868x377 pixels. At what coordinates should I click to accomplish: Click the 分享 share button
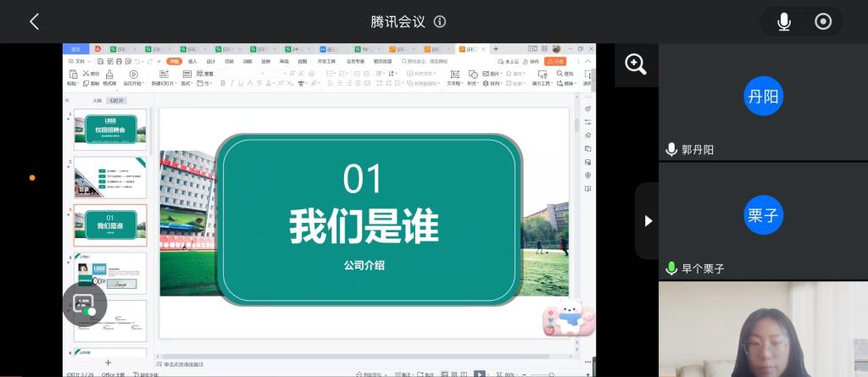[556, 61]
